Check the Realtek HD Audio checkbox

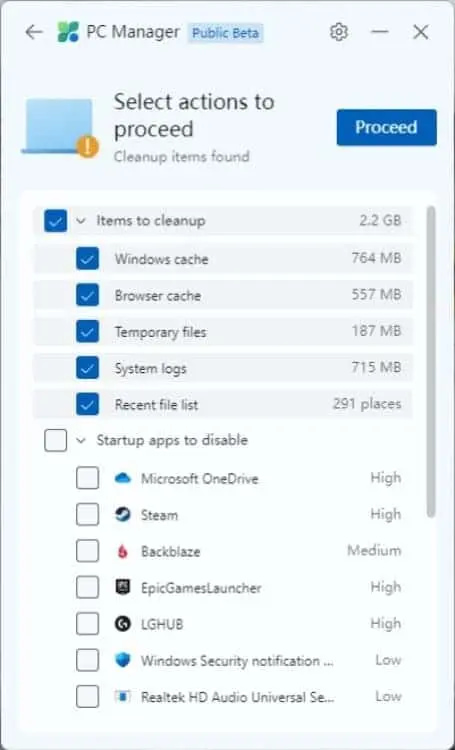point(88,696)
